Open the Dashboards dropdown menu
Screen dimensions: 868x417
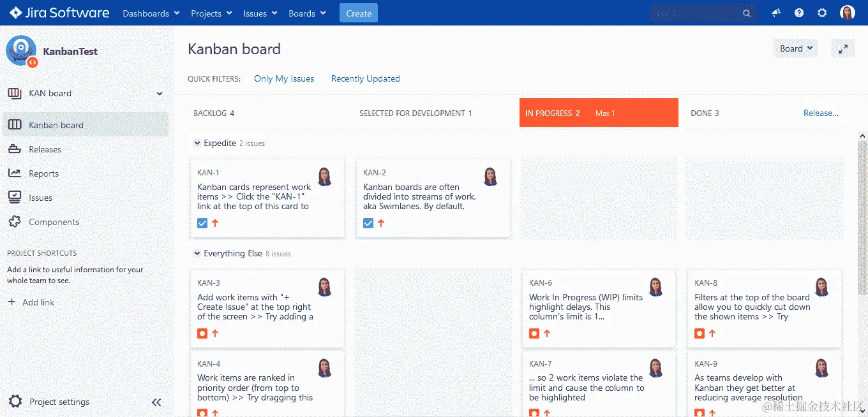click(151, 13)
